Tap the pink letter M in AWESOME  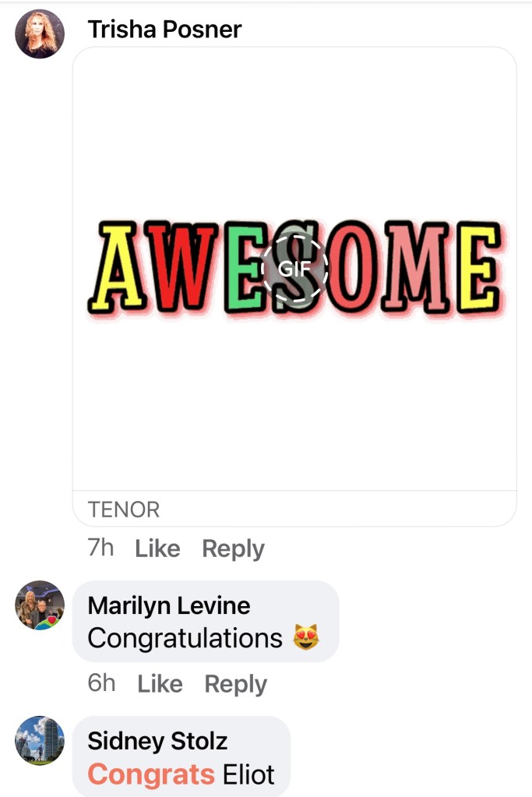(x=416, y=267)
